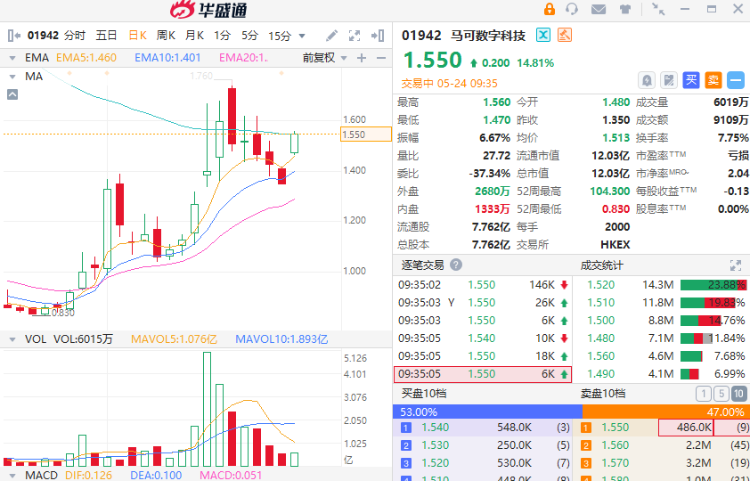Remove from watchlist with blue minus button

[736, 80]
